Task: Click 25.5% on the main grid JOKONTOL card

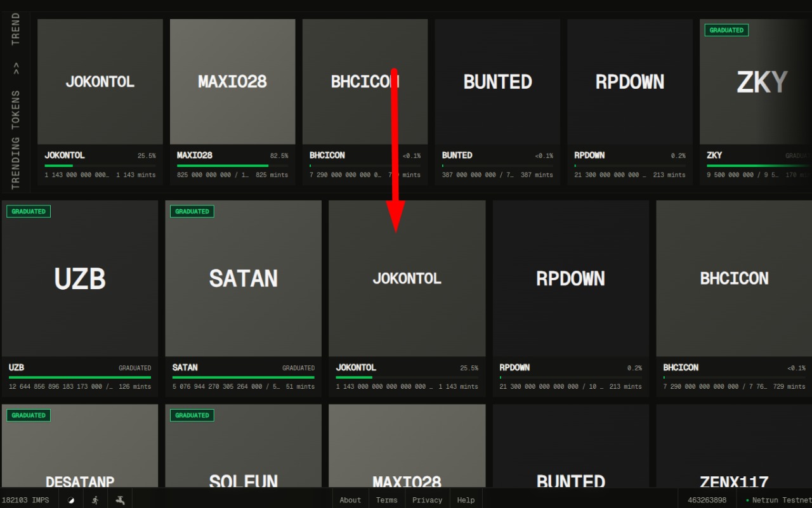Action: click(469, 368)
